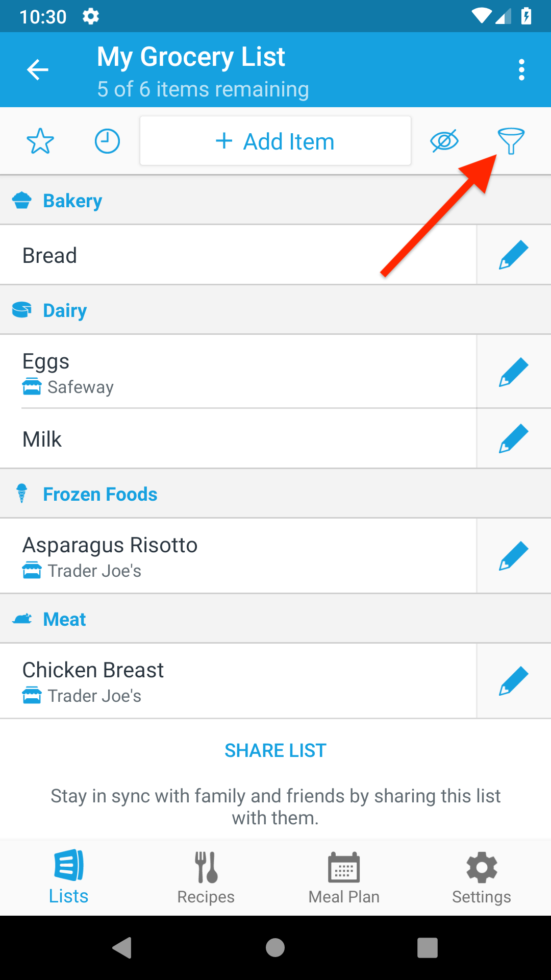551x980 pixels.
Task: Toggle crossed-off items visibility eye
Action: (x=444, y=141)
